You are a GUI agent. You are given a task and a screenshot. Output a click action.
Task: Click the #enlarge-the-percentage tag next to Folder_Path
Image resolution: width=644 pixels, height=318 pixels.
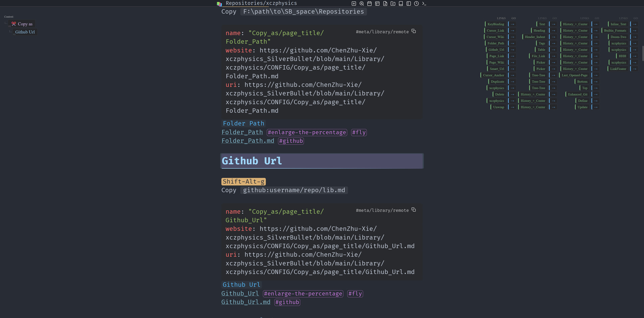(307, 133)
